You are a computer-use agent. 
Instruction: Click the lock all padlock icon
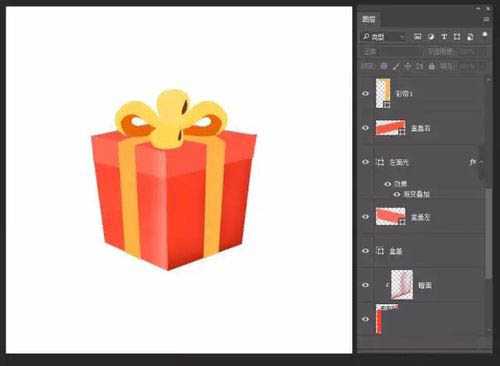point(431,66)
